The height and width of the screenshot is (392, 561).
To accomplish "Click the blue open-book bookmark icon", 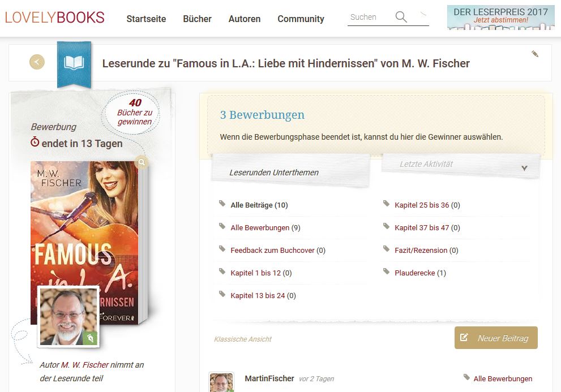I will [x=74, y=64].
